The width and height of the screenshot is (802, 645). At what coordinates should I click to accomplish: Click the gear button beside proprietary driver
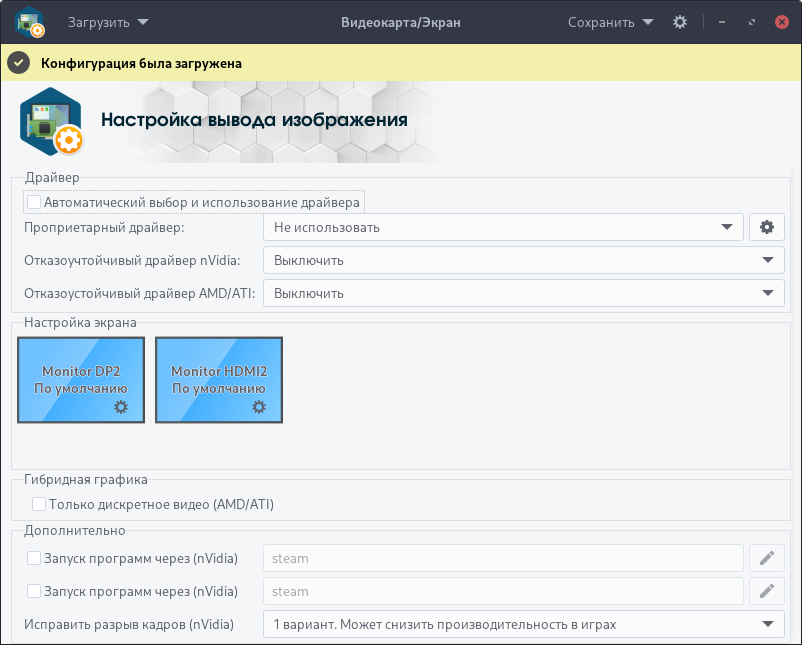767,227
